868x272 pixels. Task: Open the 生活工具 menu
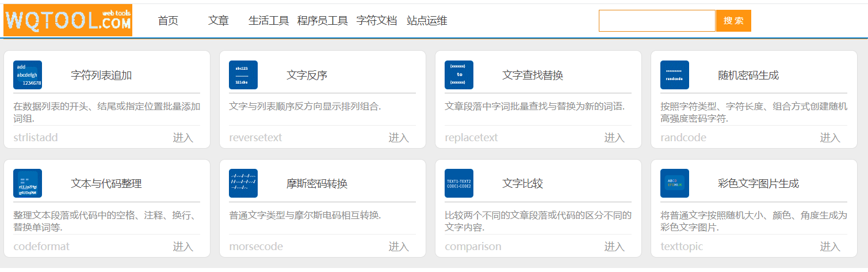tap(269, 21)
